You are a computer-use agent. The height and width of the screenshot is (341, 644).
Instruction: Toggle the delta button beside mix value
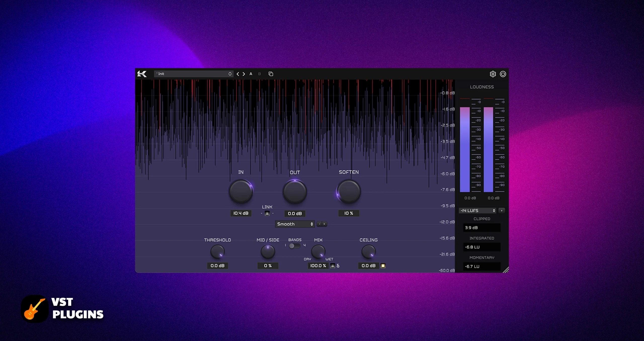333,266
